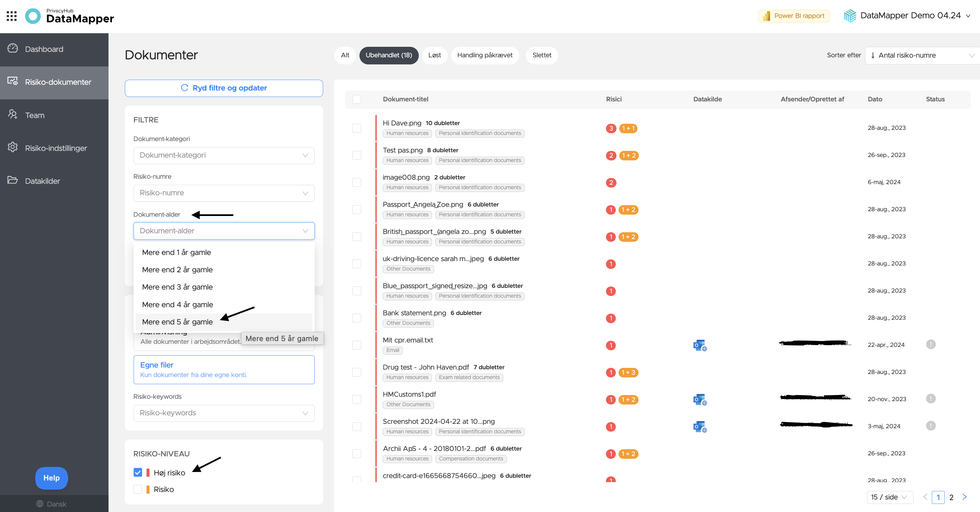Check the Mit cpr.email.txt row checkbox
This screenshot has width=980, height=512.
point(356,346)
